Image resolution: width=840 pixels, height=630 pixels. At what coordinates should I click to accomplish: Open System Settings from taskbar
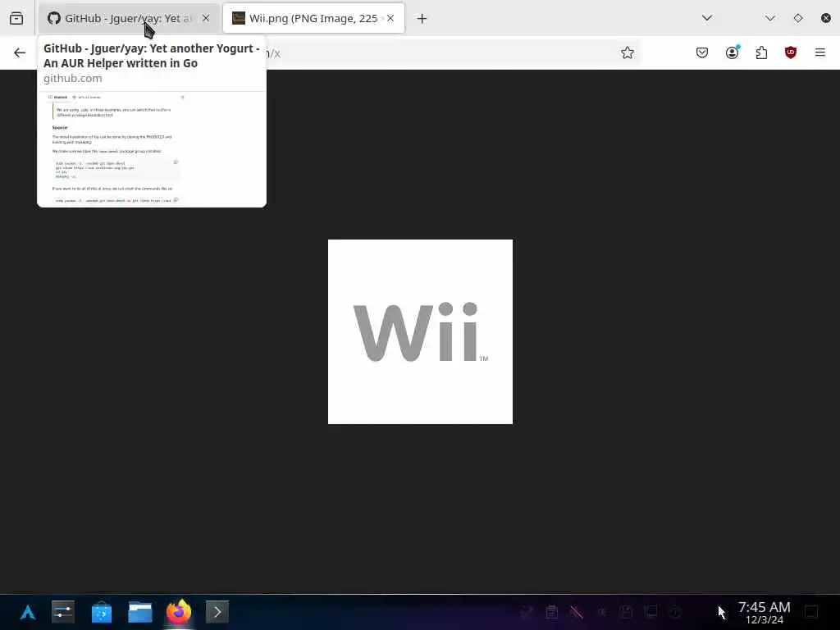pos(63,612)
